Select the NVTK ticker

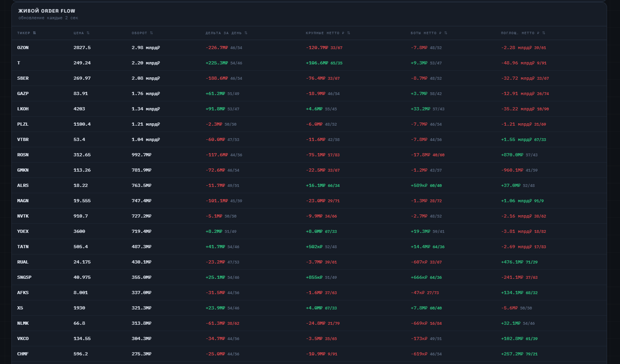23,216
